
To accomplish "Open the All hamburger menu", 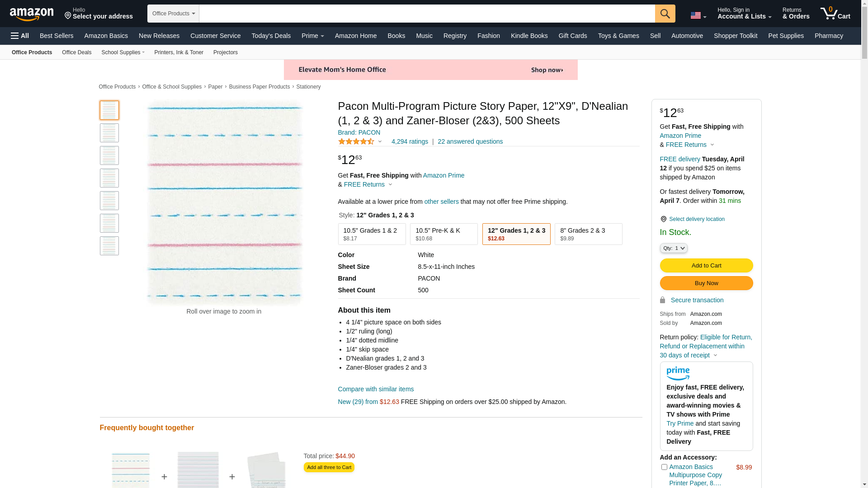I will click(x=20, y=36).
